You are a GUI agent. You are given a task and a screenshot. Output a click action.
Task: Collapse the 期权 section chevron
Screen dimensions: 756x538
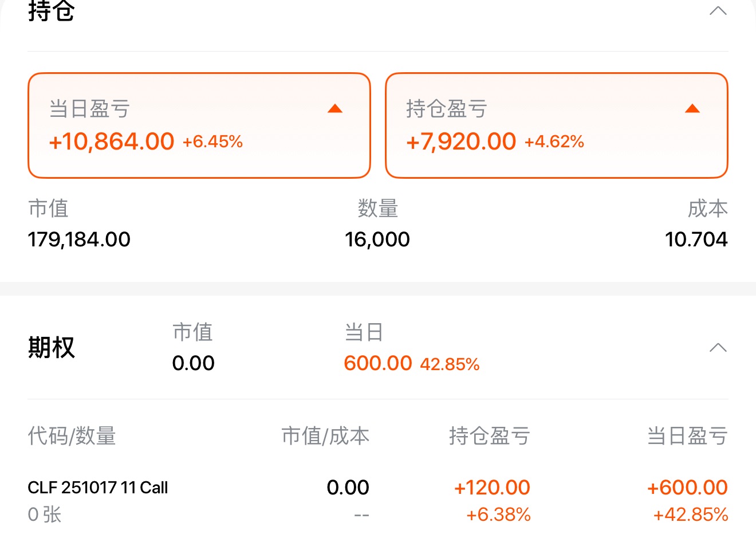(x=718, y=348)
